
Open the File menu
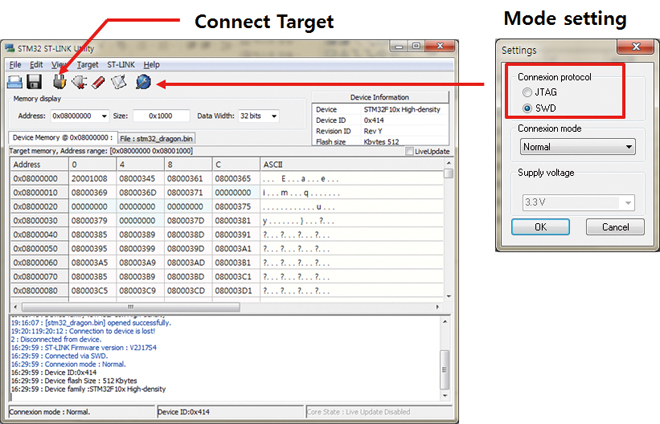click(15, 65)
